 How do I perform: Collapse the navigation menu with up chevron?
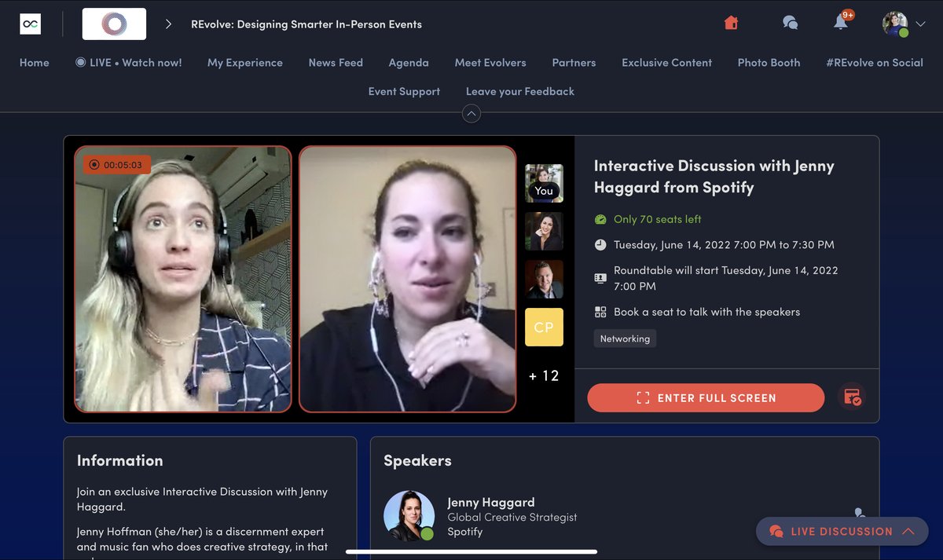tap(472, 114)
